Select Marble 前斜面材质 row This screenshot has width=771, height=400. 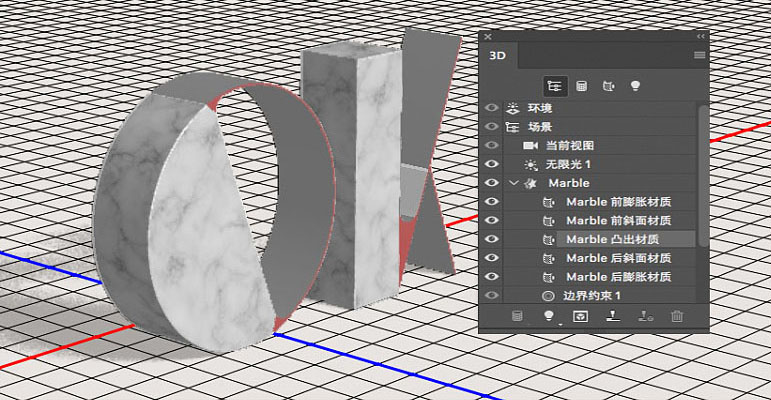[x=599, y=220]
